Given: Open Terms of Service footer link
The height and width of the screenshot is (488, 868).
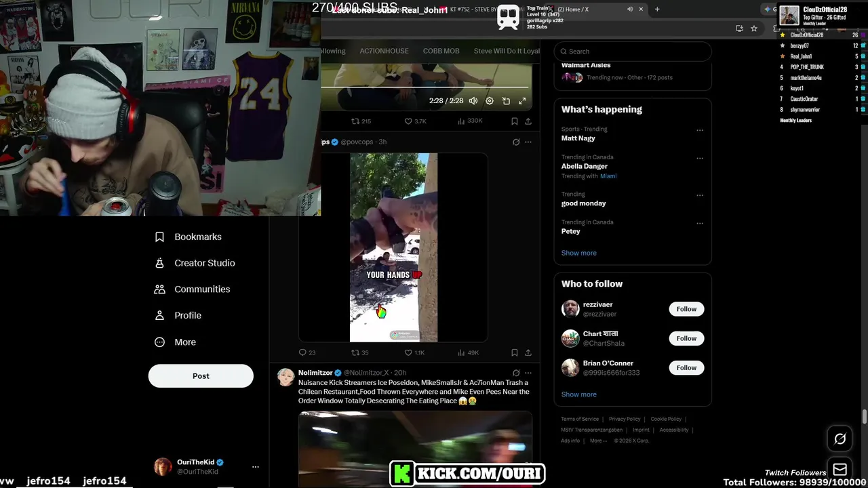Looking at the screenshot, I should click(580, 419).
